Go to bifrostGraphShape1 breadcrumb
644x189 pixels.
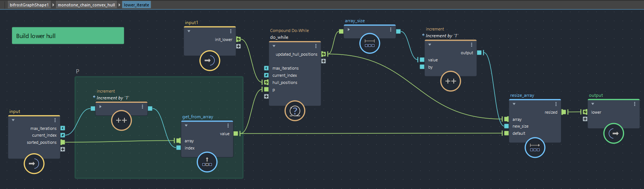[x=29, y=5]
